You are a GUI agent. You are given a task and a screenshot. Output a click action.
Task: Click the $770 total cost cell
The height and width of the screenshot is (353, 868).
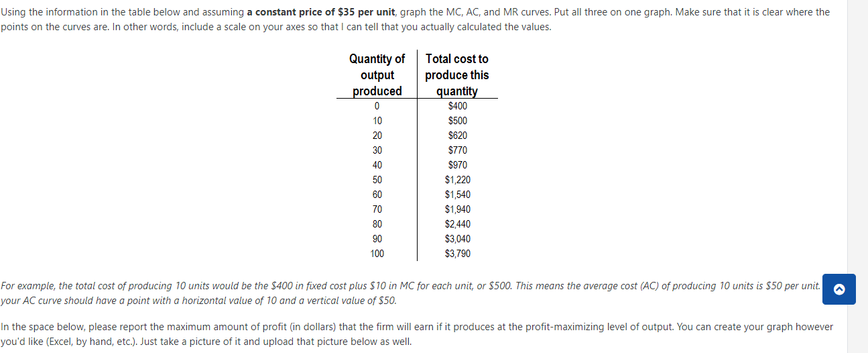click(458, 150)
